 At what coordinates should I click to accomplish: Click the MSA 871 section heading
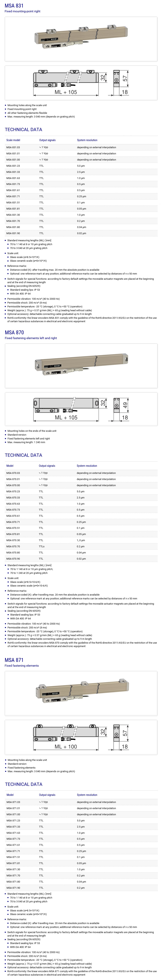click(14, 660)
